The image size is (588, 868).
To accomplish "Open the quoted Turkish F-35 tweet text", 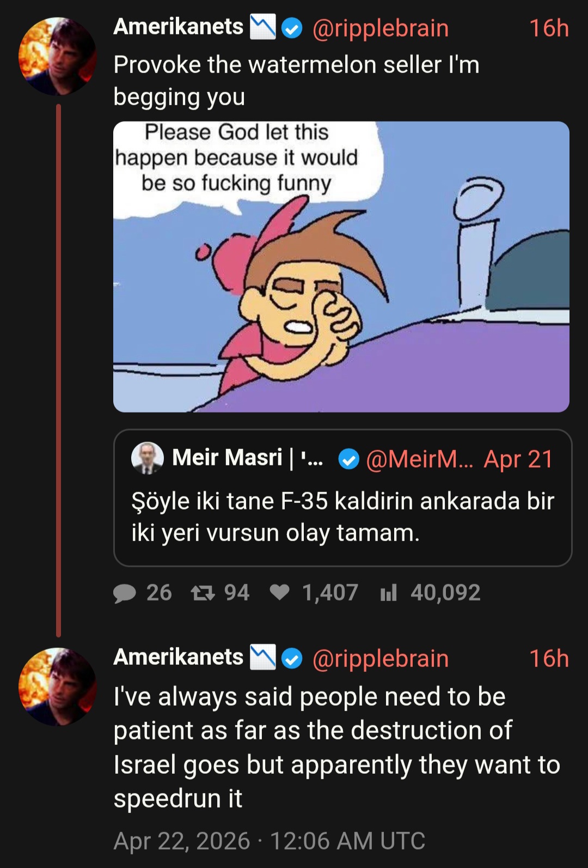I will [342, 517].
